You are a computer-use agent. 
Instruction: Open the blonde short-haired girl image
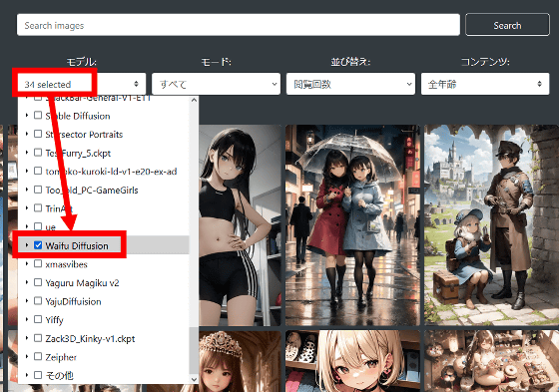tap(353, 361)
